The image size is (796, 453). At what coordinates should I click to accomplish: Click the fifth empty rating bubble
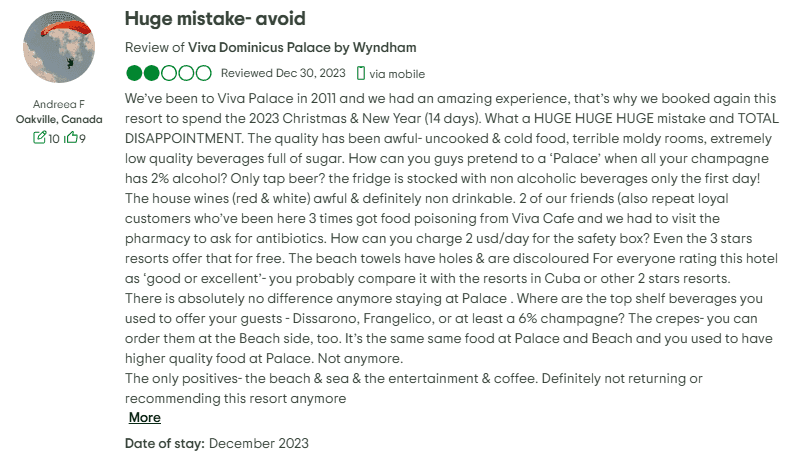coord(203,73)
